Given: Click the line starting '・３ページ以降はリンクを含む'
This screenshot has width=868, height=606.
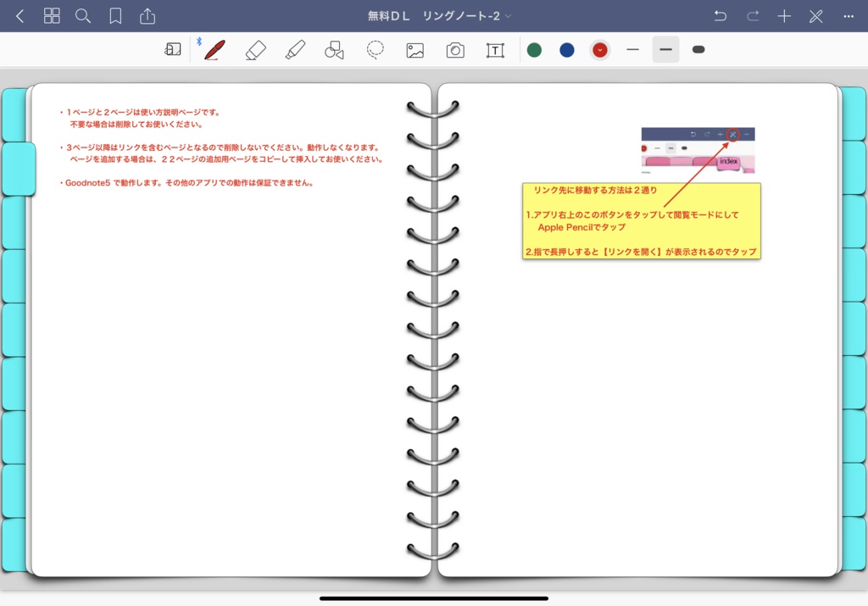Looking at the screenshot, I should click(x=220, y=147).
